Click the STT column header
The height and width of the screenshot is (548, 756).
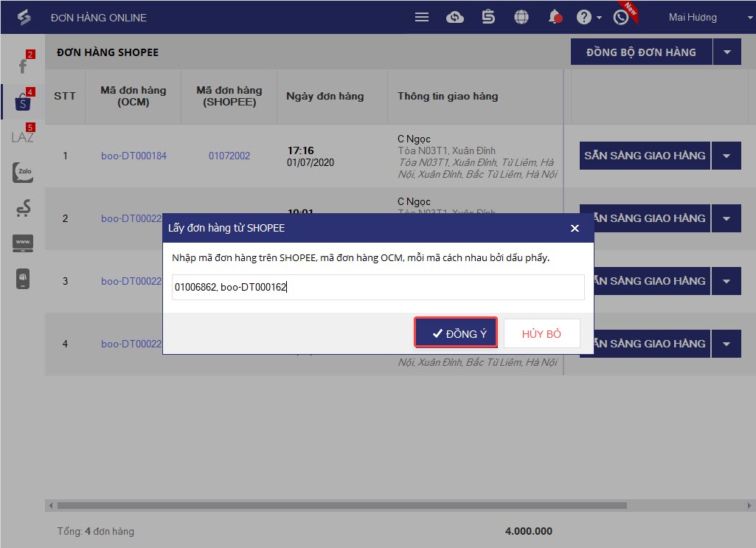point(65,97)
